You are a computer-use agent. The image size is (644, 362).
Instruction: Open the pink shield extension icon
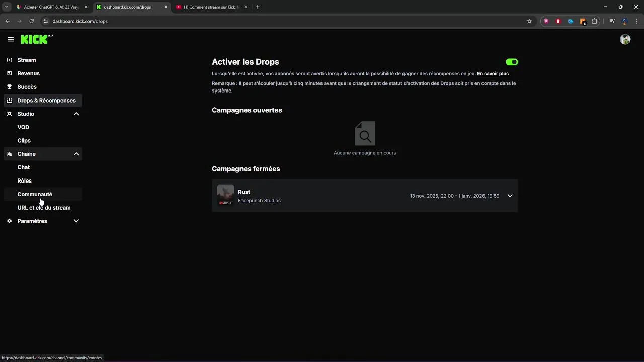[x=546, y=21]
